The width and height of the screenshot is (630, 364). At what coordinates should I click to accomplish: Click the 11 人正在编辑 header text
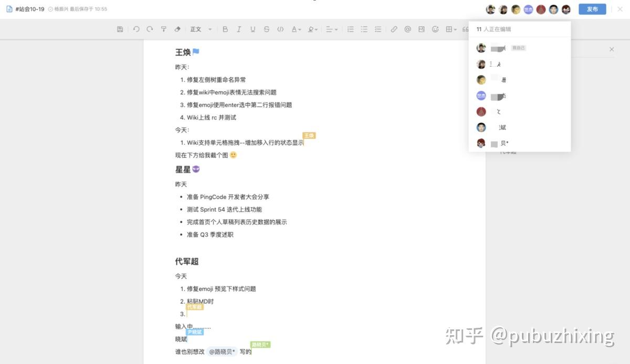[x=493, y=29]
